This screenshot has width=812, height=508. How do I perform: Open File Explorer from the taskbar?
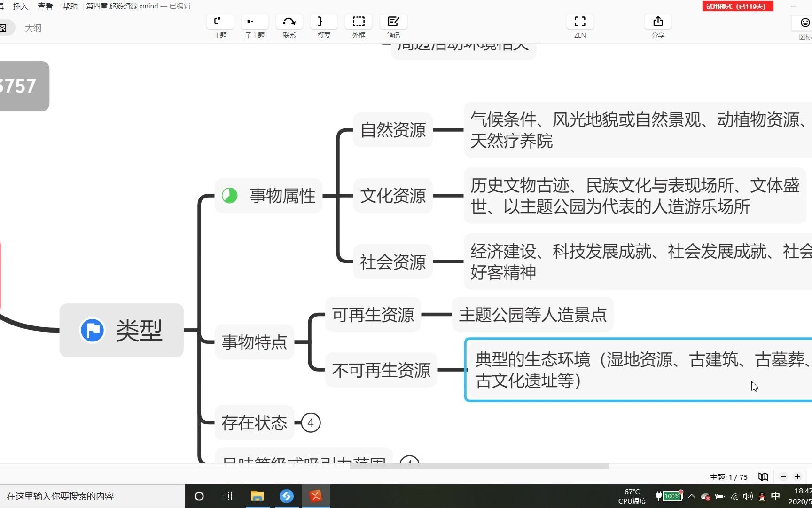(x=257, y=496)
